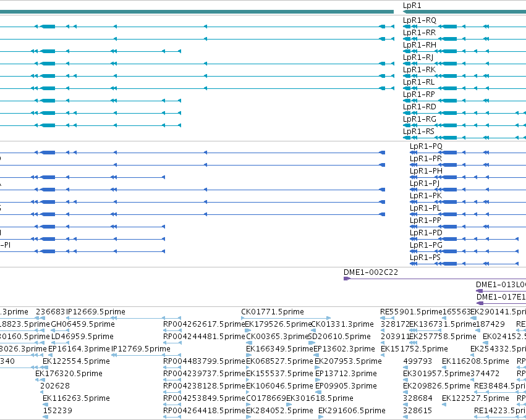The image size is (526, 420).
Task: Select the EK257758.5prime EST label
Action: (x=443, y=337)
